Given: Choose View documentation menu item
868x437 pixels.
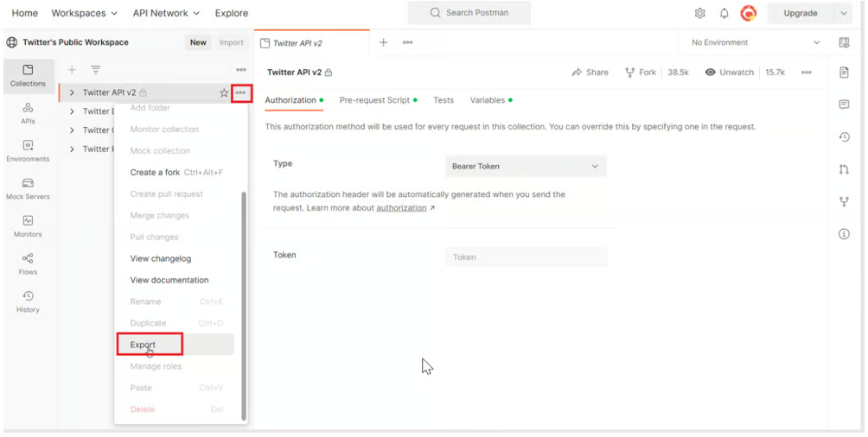Looking at the screenshot, I should tap(169, 280).
